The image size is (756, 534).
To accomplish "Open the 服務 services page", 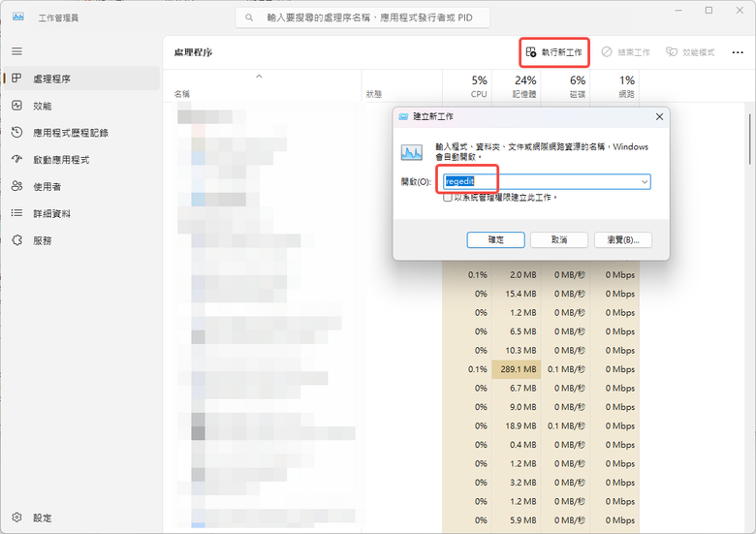I will click(82, 240).
